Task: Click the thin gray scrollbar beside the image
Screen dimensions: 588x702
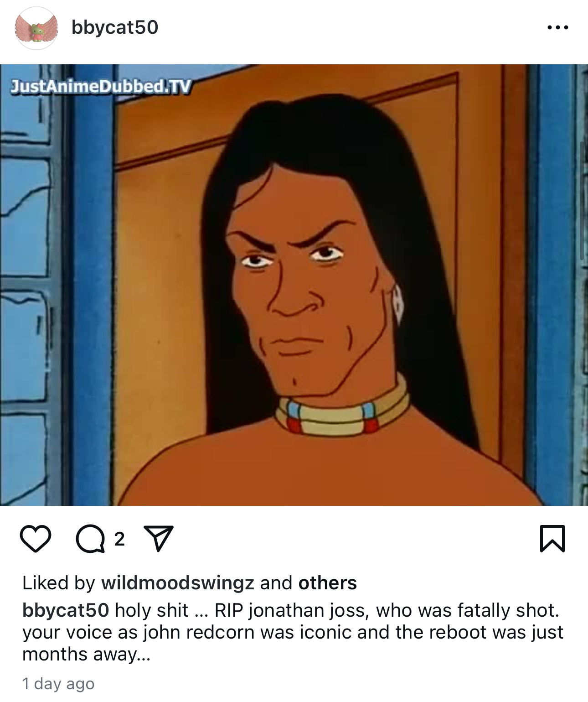Action: [x=582, y=201]
